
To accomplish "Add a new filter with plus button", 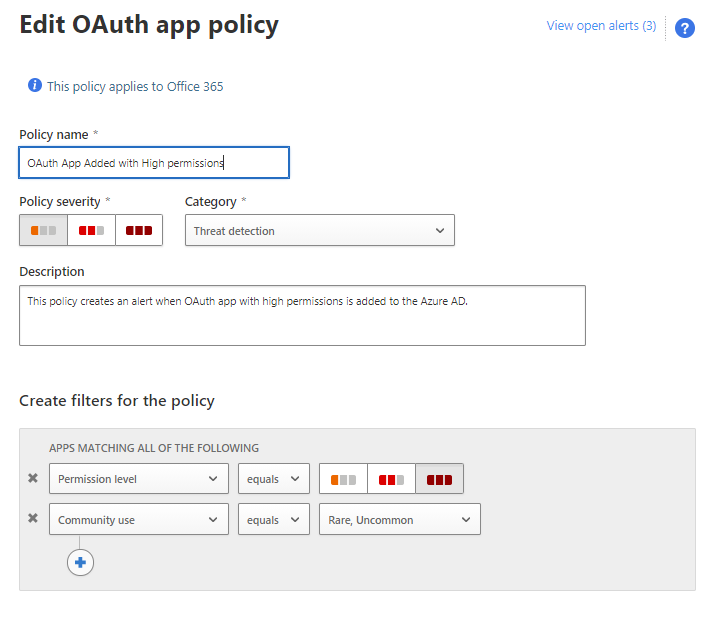I will pyautogui.click(x=80, y=562).
